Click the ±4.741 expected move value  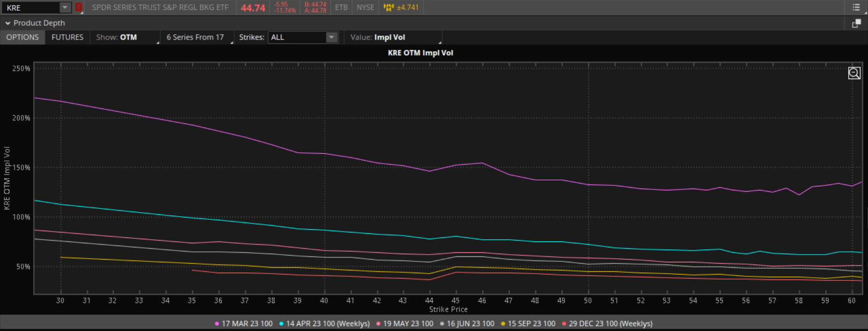coord(407,7)
